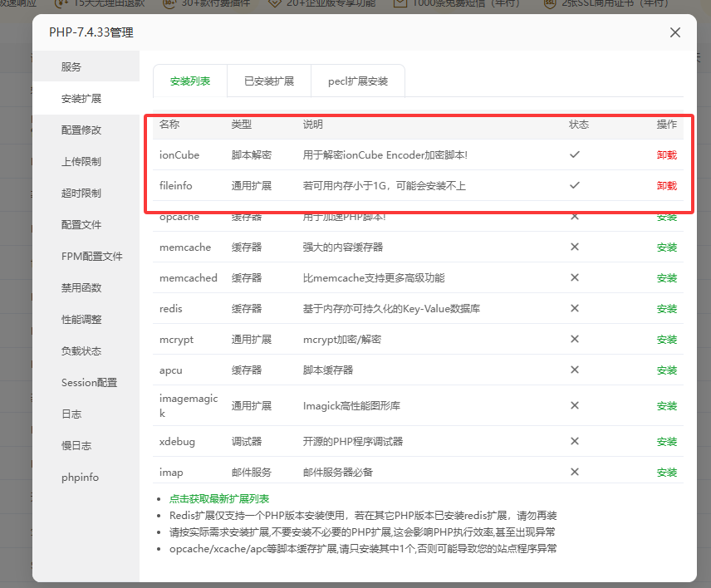Install the memcached extension
Screen dimensions: 711x588
666,277
